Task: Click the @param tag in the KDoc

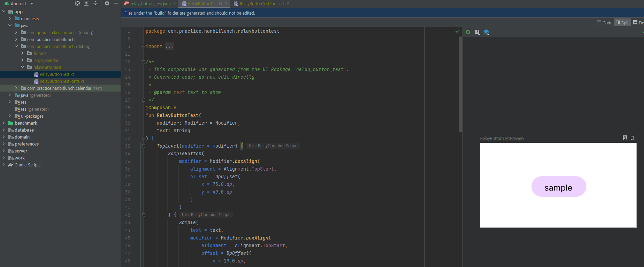Action: tap(162, 92)
